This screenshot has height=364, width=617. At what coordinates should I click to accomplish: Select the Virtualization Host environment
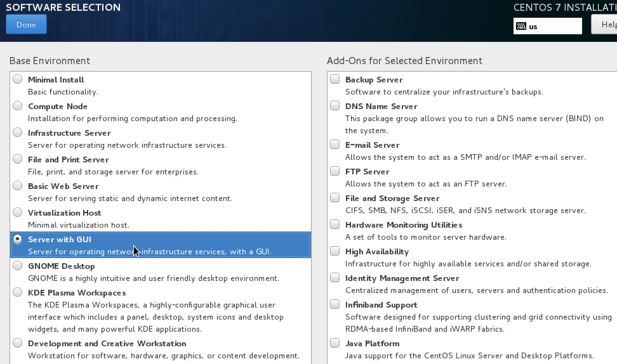click(x=17, y=212)
